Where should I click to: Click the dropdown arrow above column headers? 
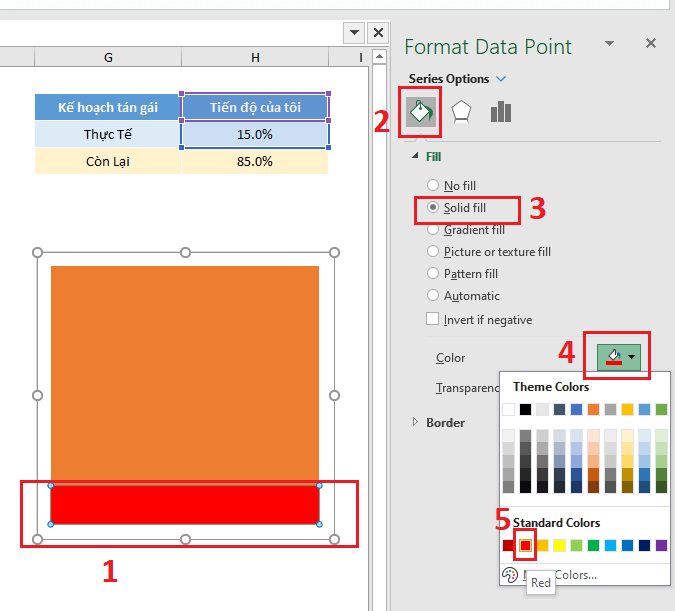(x=354, y=33)
